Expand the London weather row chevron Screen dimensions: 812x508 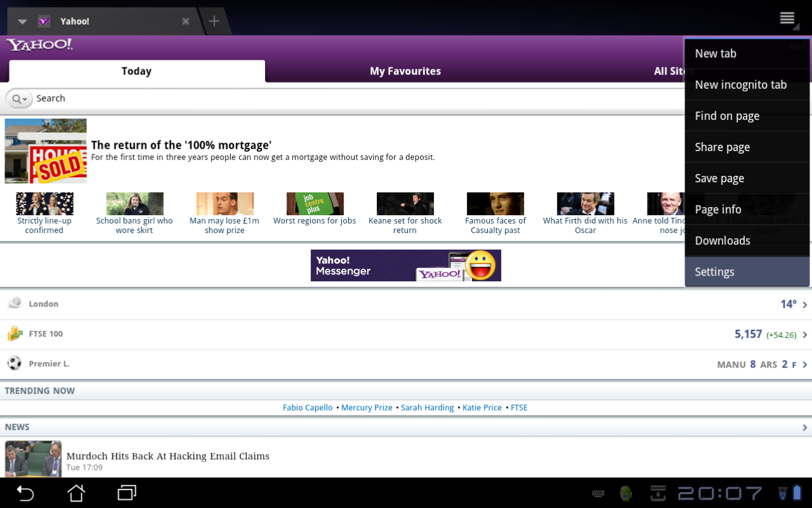804,305
